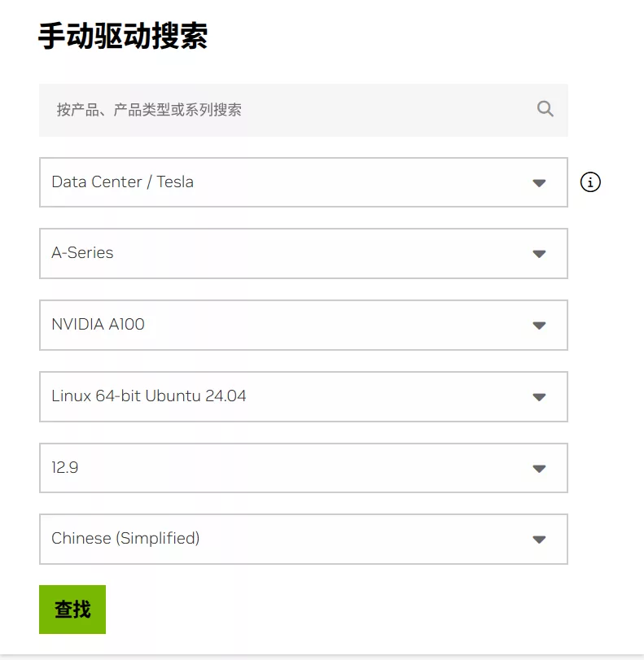The width and height of the screenshot is (644, 660).
Task: Click the magnifying glass search icon
Action: [545, 109]
